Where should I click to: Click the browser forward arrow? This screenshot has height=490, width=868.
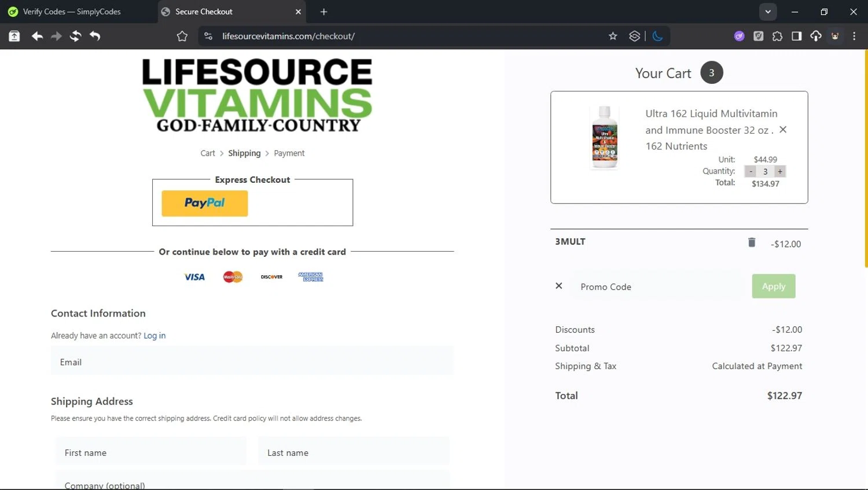pyautogui.click(x=56, y=36)
